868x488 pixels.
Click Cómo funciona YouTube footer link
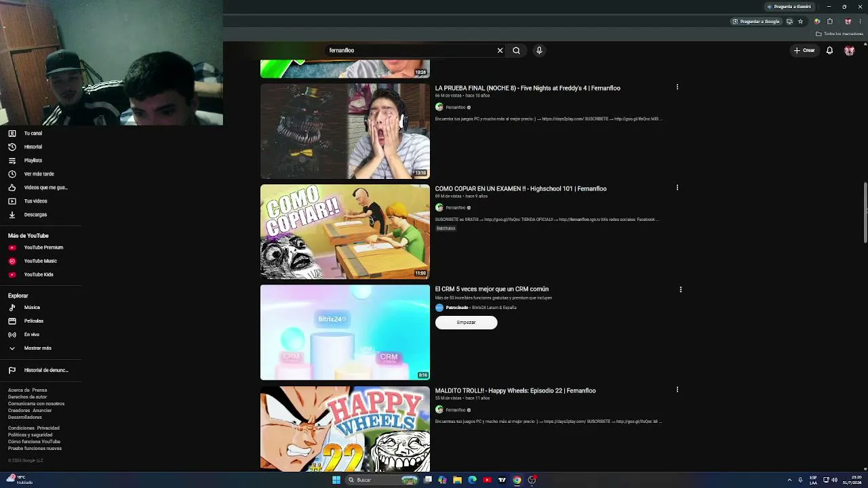[34, 442]
